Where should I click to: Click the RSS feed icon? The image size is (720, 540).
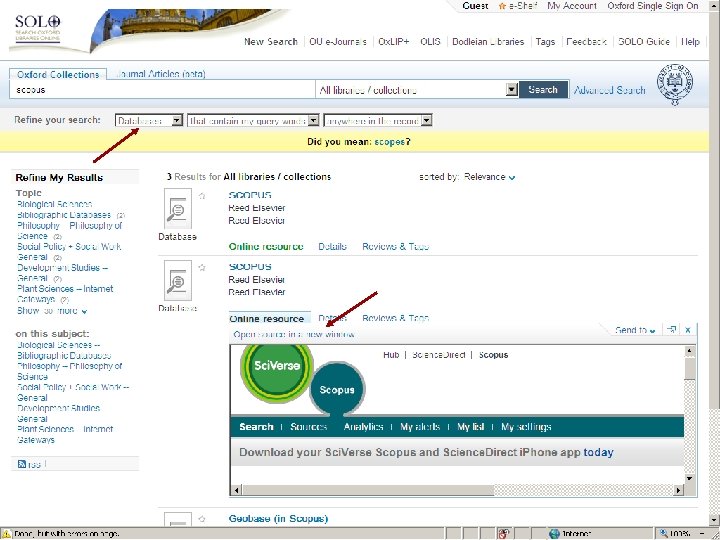22,464
